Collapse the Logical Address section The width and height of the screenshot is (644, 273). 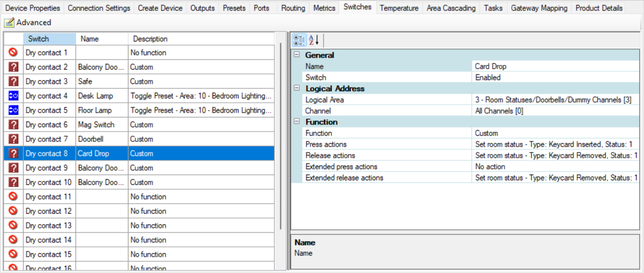(x=297, y=89)
